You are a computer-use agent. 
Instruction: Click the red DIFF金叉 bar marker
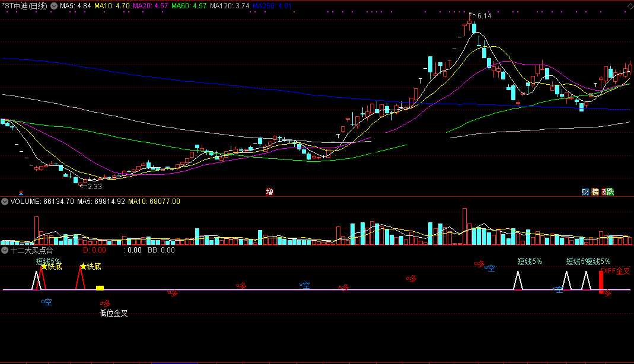tap(601, 282)
